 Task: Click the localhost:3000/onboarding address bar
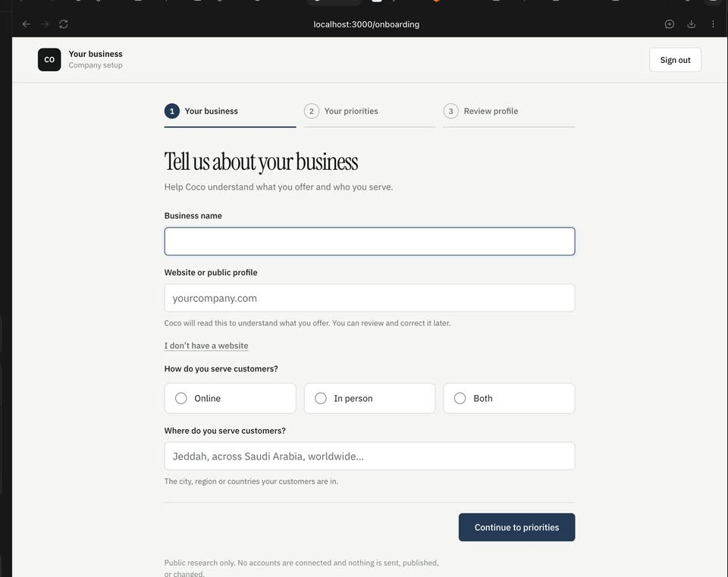[366, 24]
